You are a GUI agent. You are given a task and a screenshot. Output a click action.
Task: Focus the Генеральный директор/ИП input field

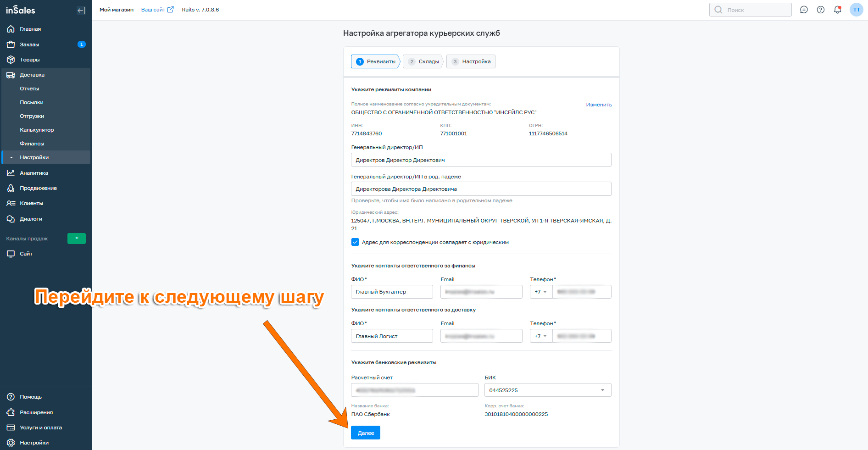[x=481, y=160]
